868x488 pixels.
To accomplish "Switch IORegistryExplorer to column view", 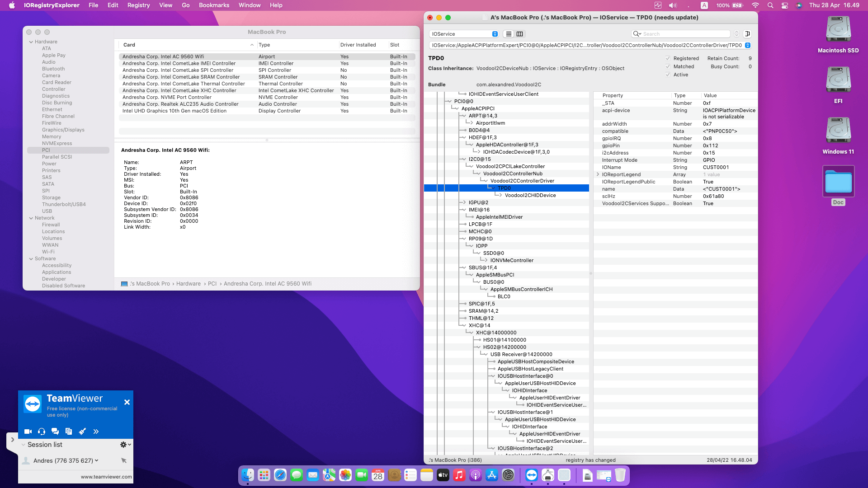I will pyautogui.click(x=520, y=34).
